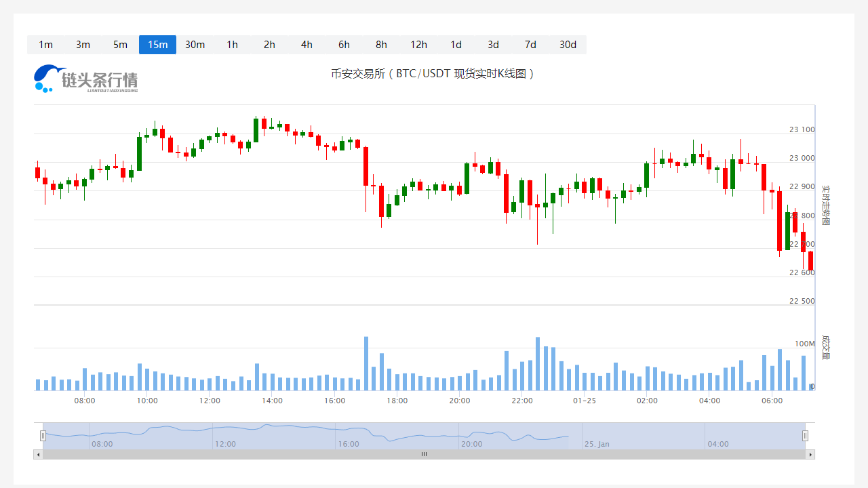Click the 链头条行情 logo
868x488 pixels.
click(86, 79)
